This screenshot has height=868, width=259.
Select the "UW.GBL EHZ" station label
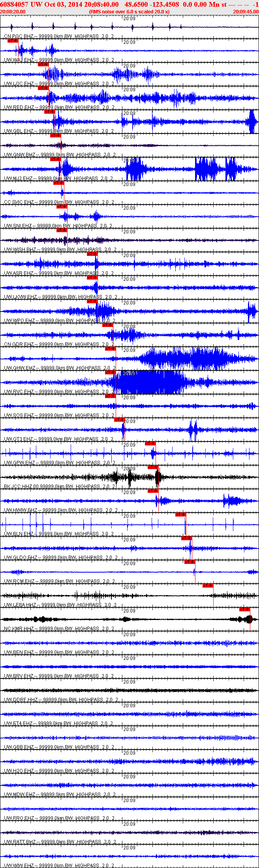click(19, 131)
